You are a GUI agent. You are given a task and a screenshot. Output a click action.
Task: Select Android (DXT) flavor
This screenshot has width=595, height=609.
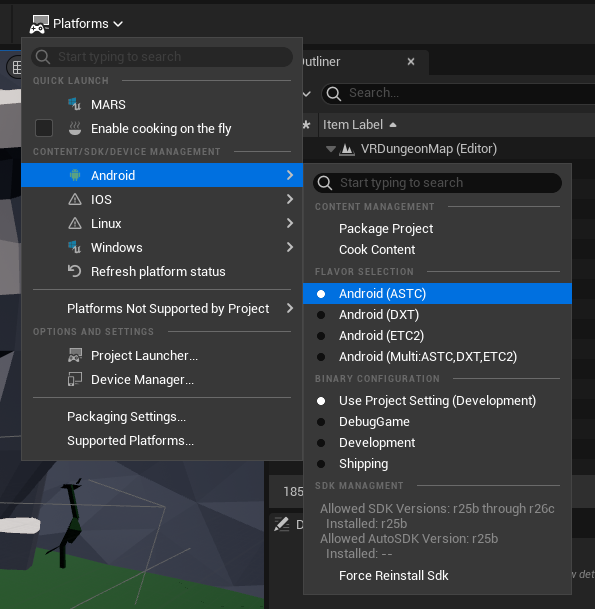coord(437,315)
